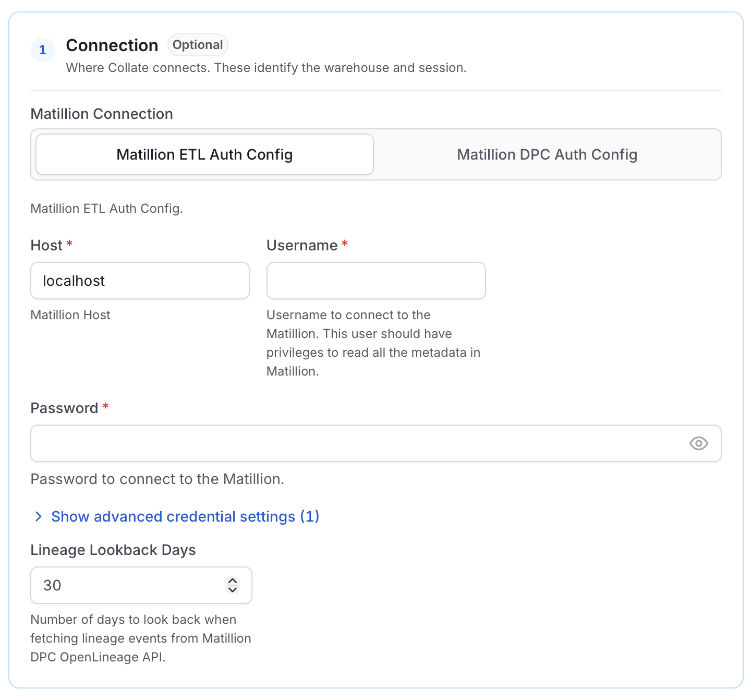Expand Show advanced credential settings link

[185, 516]
